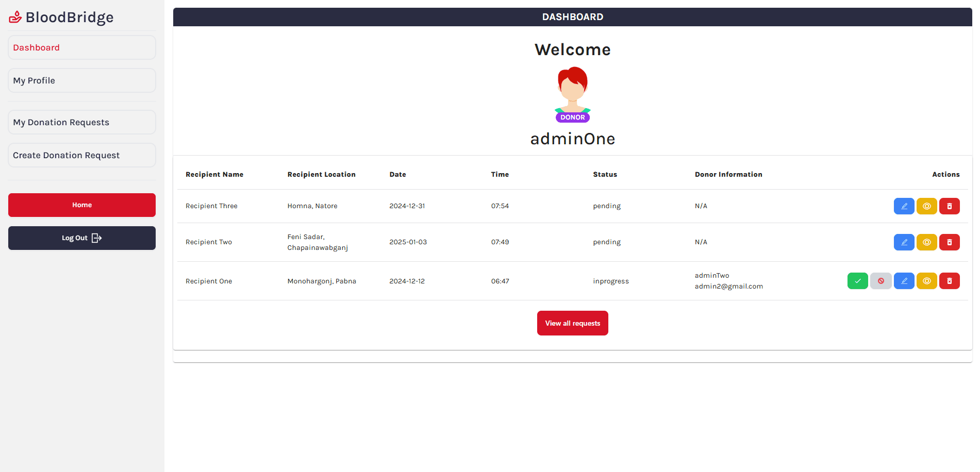Delete the Recipient Three request

tap(949, 206)
